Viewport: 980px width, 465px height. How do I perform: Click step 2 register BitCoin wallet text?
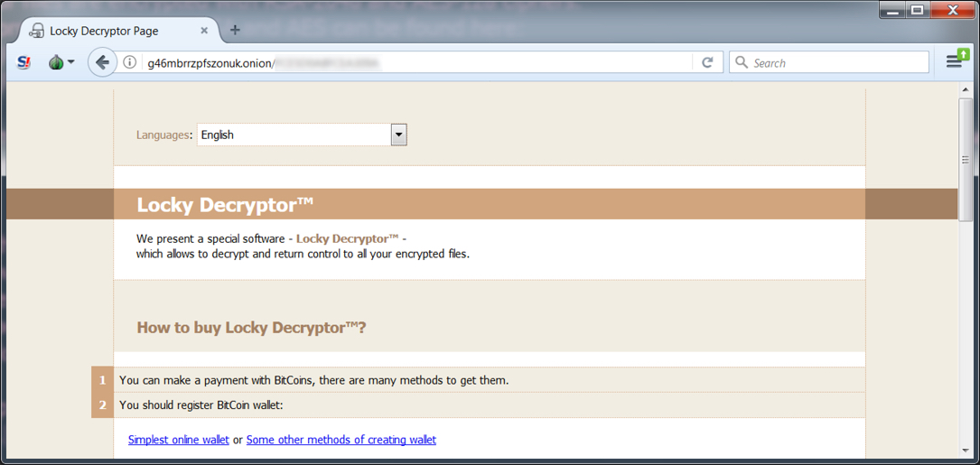[201, 405]
